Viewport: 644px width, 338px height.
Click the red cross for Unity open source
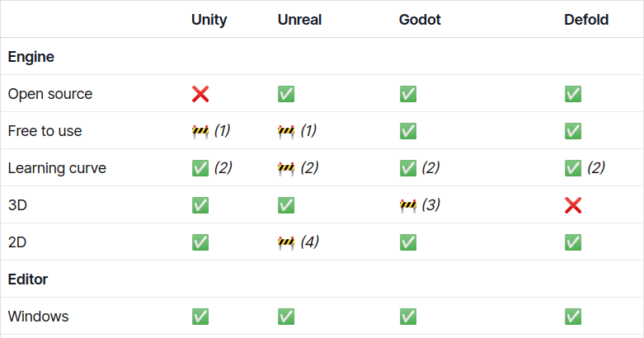(x=200, y=94)
